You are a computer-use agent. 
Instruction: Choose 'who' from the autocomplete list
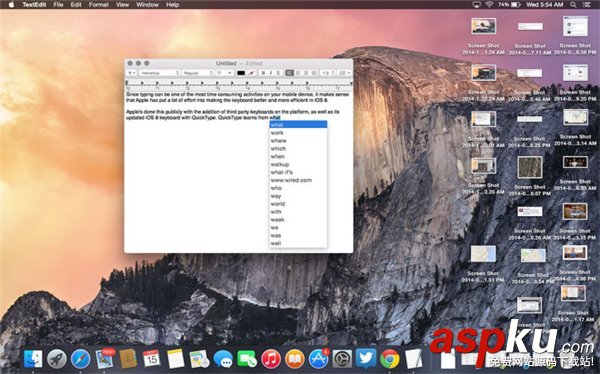point(298,188)
